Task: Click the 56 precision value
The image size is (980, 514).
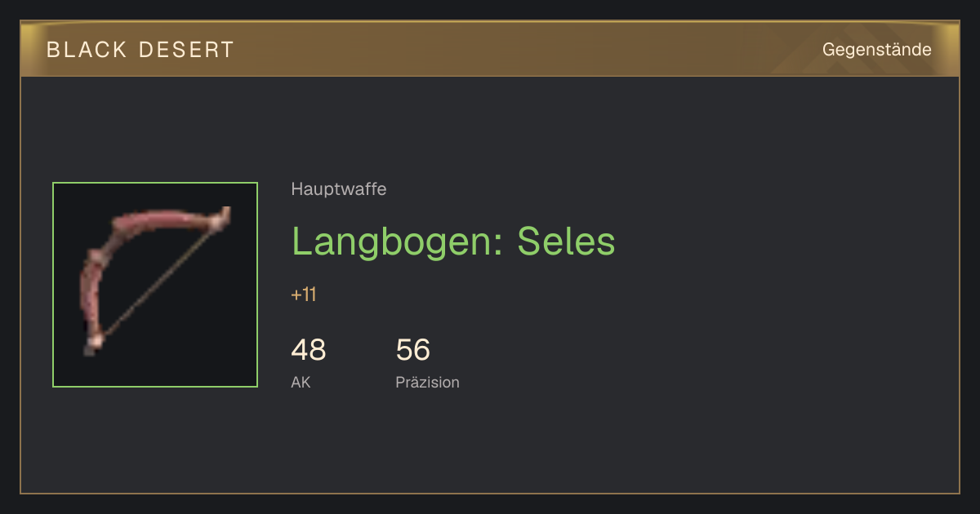Action: tap(413, 350)
